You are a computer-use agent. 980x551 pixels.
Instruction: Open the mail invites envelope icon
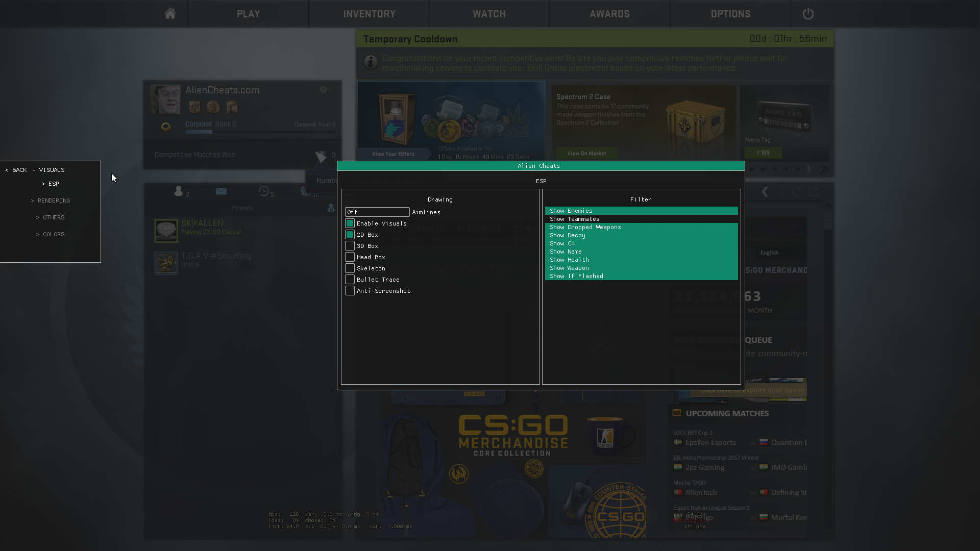pos(221,191)
